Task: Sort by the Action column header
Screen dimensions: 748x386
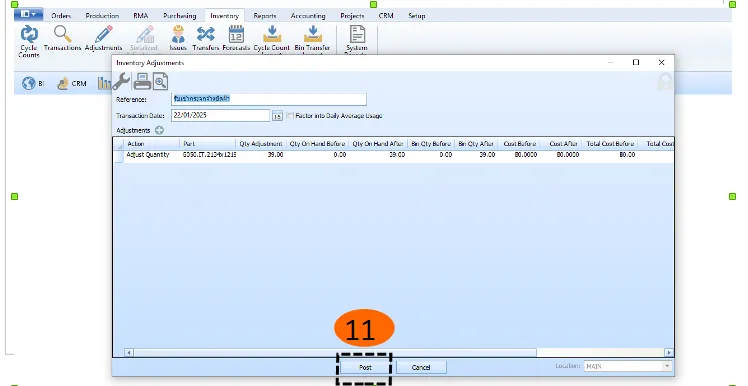Action: (152, 144)
